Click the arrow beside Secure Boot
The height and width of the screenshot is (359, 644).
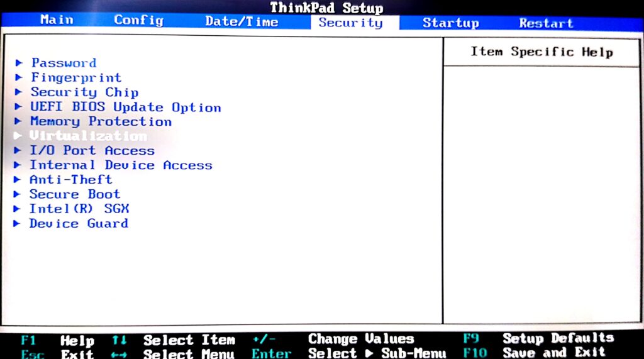(x=17, y=194)
